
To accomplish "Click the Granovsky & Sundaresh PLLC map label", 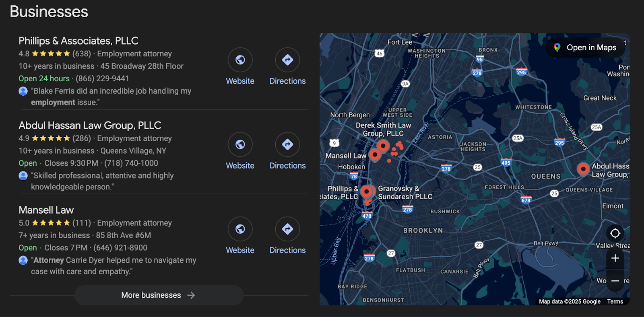I will pyautogui.click(x=405, y=193).
